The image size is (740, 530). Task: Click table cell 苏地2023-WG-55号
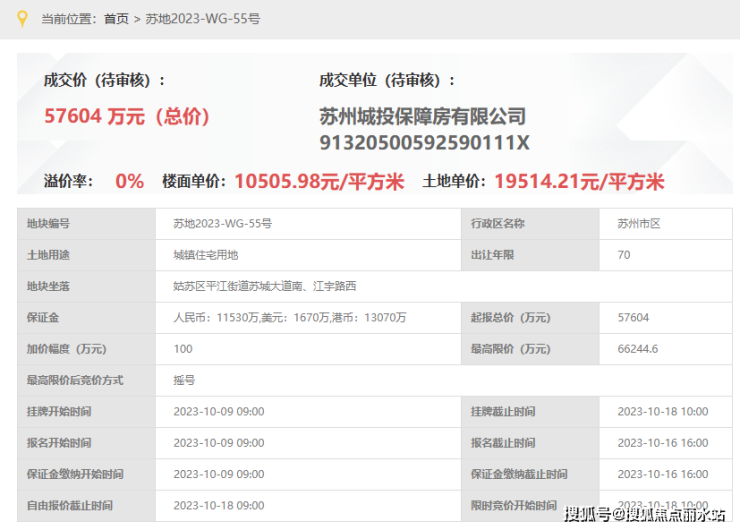click(x=223, y=224)
